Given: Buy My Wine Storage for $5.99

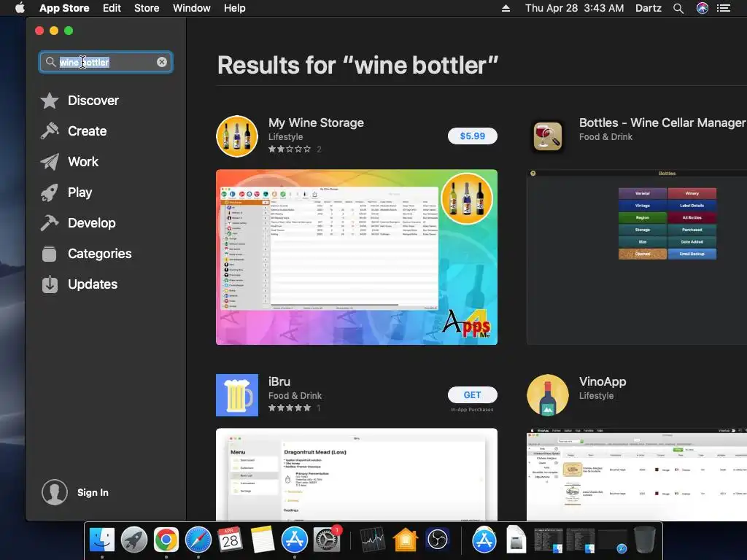Looking at the screenshot, I should tap(473, 136).
